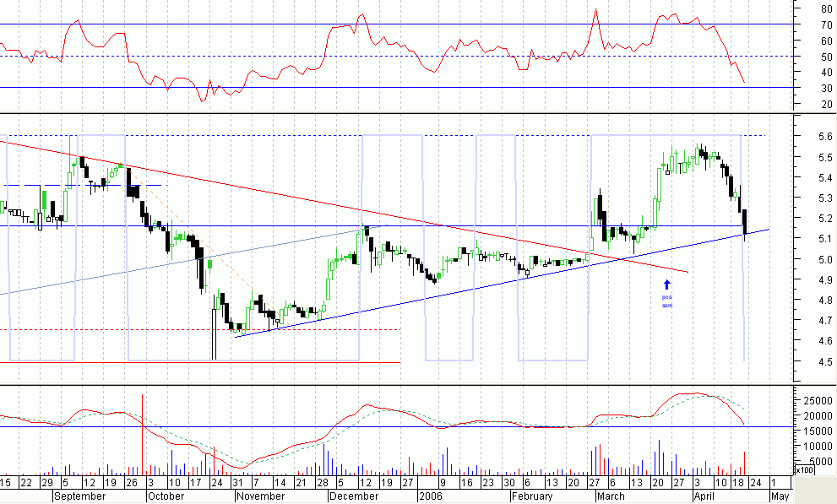This screenshot has width=837, height=504.
Task: Click the 2006 year label
Action: 431,496
